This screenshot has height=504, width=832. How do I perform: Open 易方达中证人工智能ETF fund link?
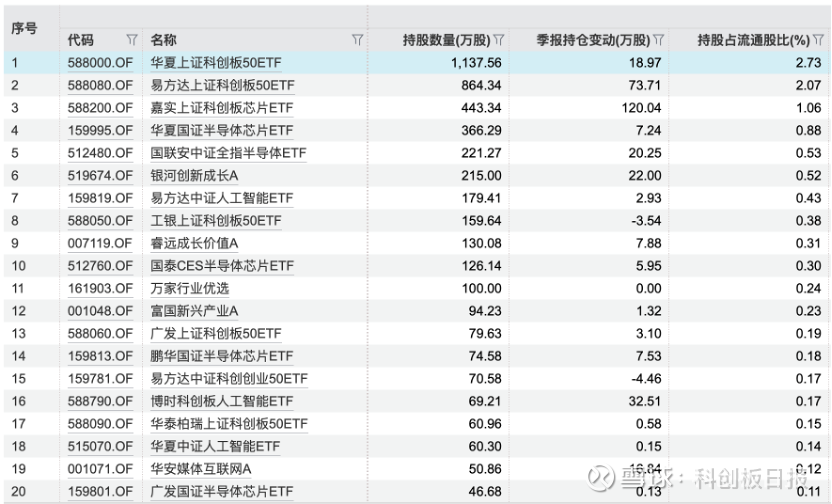tap(222, 198)
